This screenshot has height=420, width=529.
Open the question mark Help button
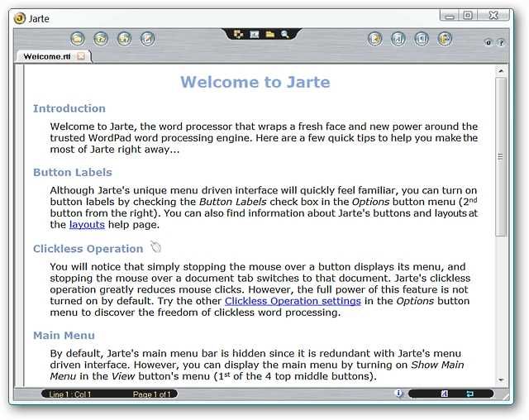[502, 42]
